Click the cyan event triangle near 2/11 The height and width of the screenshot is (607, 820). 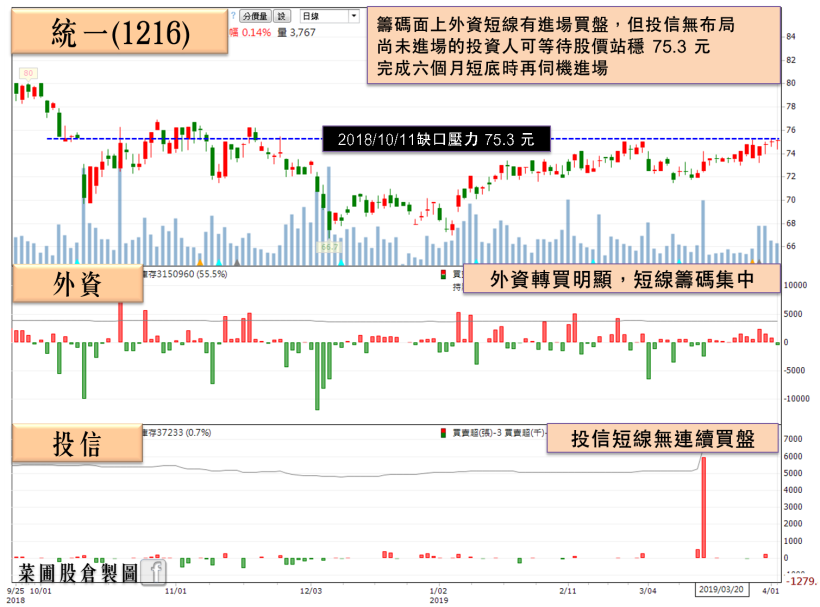593,261
